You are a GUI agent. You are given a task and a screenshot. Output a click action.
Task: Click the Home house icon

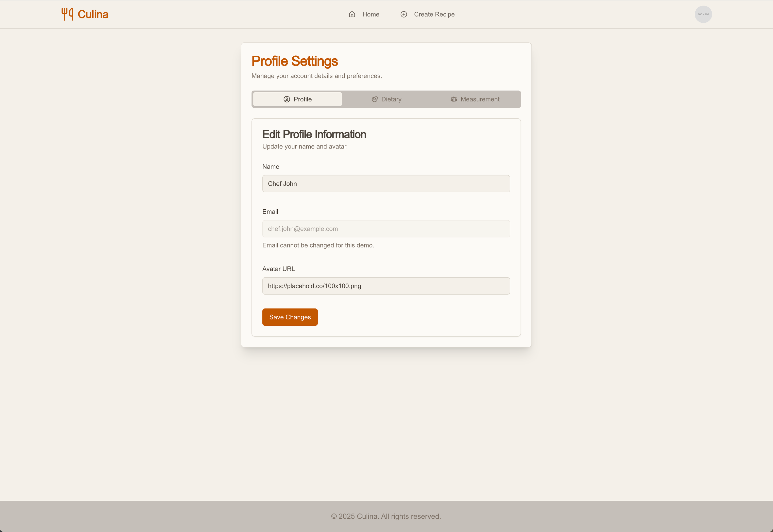pyautogui.click(x=352, y=14)
